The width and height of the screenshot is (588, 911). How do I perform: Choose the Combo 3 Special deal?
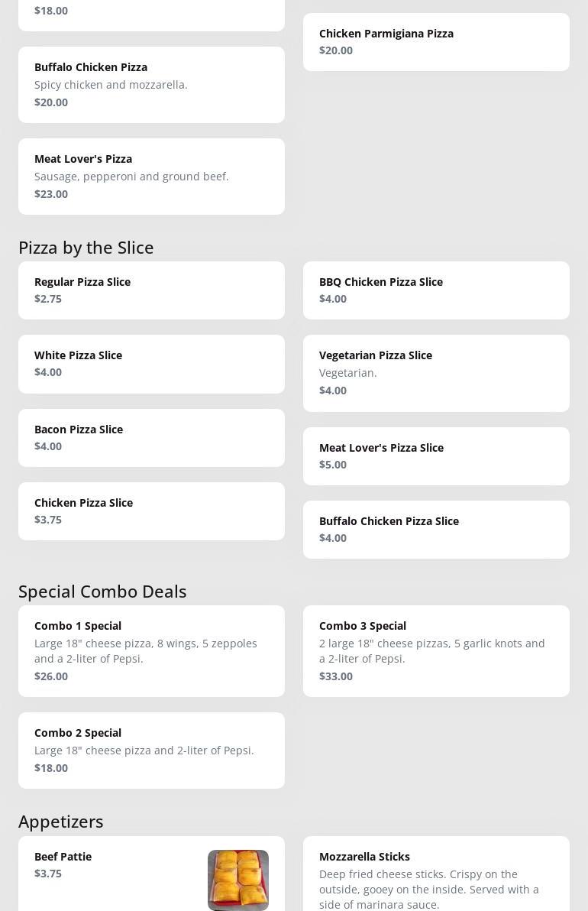pos(436,651)
